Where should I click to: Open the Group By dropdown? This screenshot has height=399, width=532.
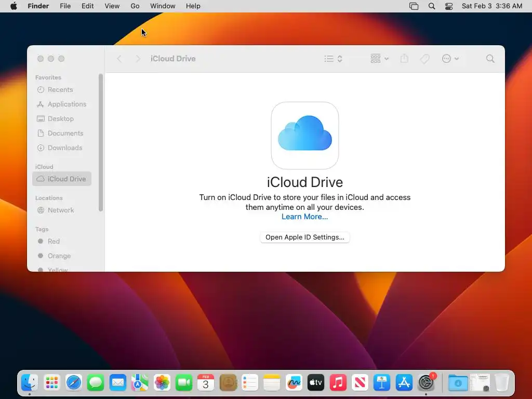coord(379,59)
